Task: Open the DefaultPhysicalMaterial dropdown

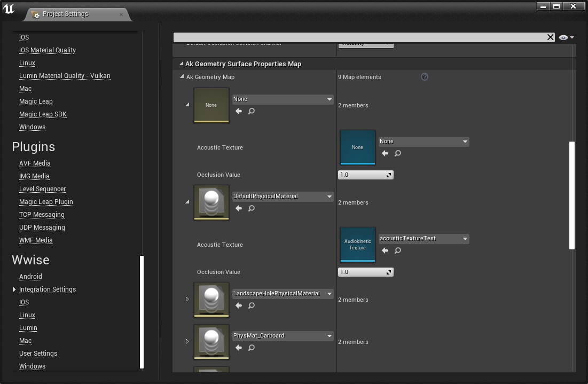Action: (283, 196)
